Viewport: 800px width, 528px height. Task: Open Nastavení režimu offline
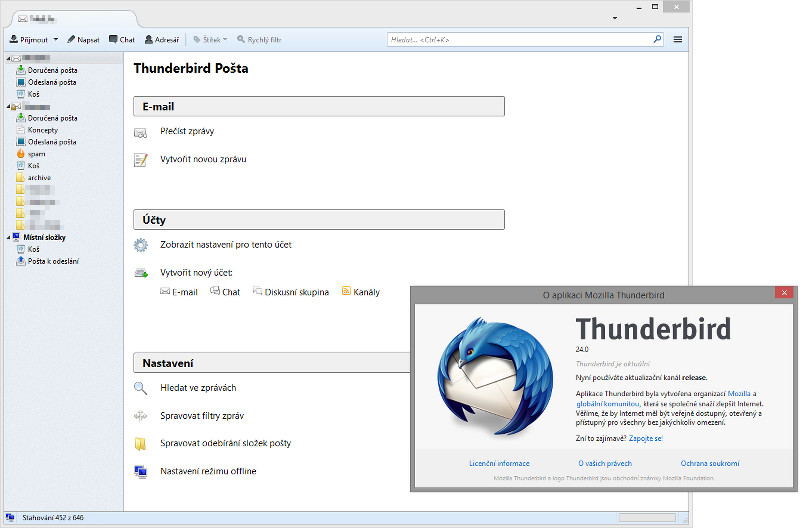208,471
